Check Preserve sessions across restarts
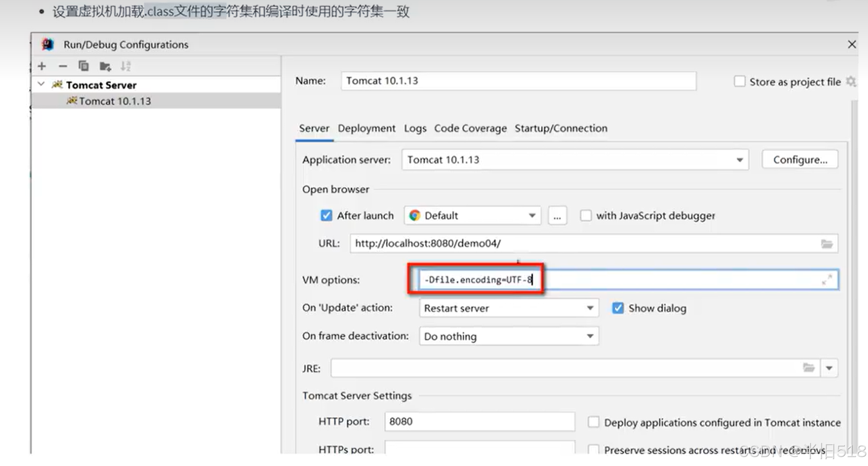Viewport: 868px width, 466px height. pyautogui.click(x=593, y=449)
